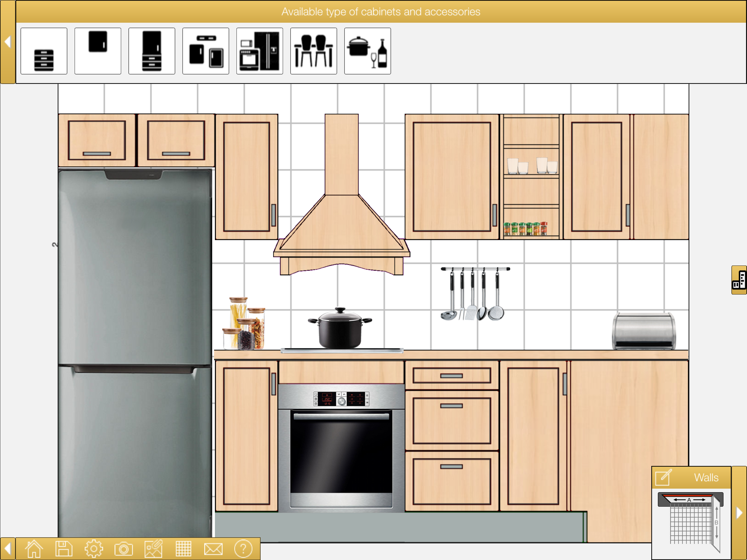Image resolution: width=747 pixels, height=560 pixels.
Task: Select the base cabinets category icon
Action: tap(44, 51)
